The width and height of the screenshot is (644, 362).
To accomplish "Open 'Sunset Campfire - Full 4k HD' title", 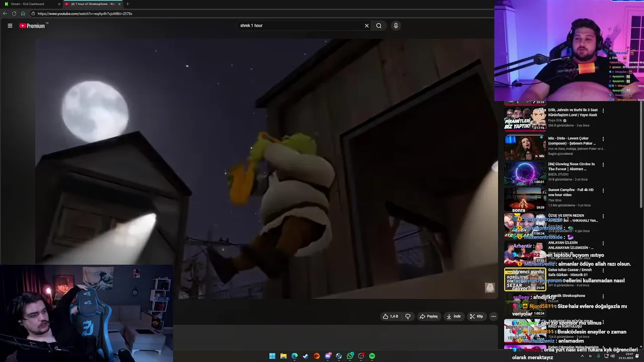I will (x=571, y=192).
